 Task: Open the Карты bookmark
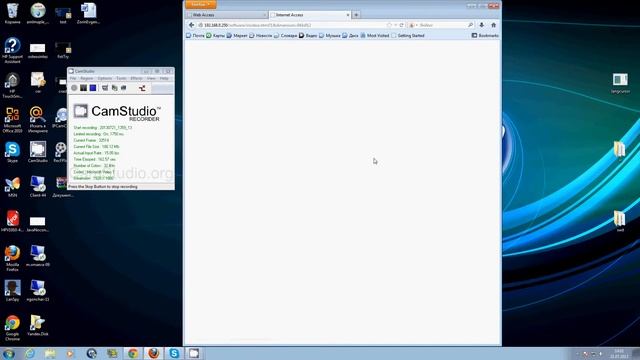(216, 36)
